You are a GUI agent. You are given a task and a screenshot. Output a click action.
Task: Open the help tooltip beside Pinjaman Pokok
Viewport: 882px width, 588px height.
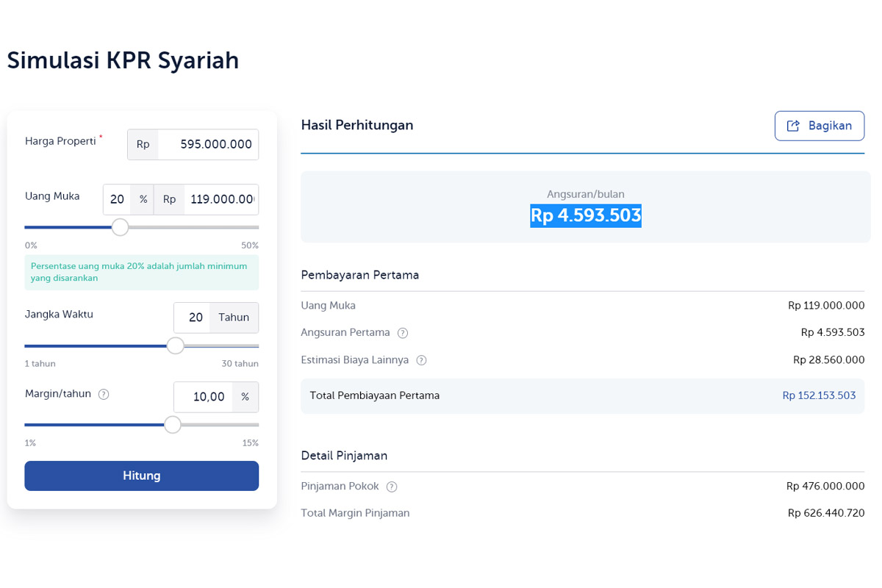392,486
